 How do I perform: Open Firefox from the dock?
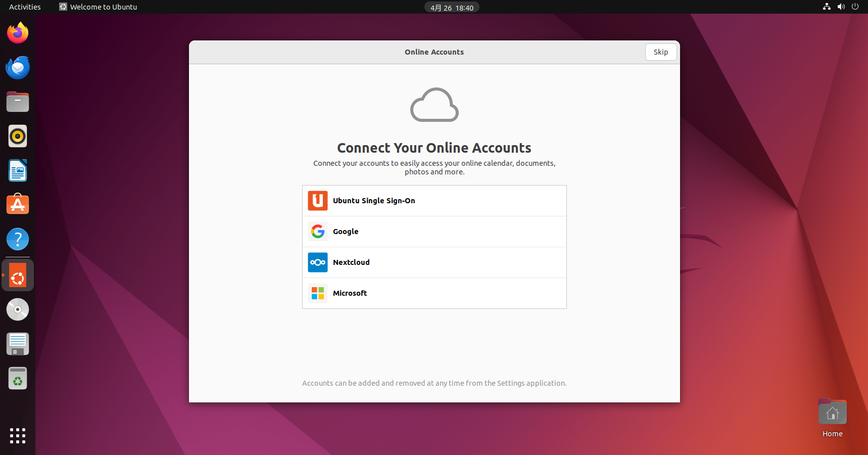(x=18, y=33)
